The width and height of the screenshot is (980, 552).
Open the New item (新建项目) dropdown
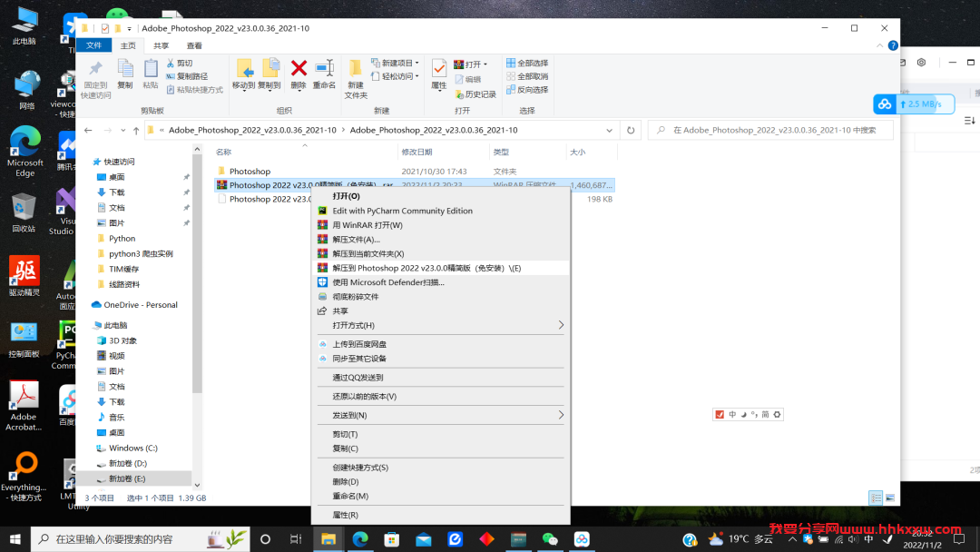point(395,64)
